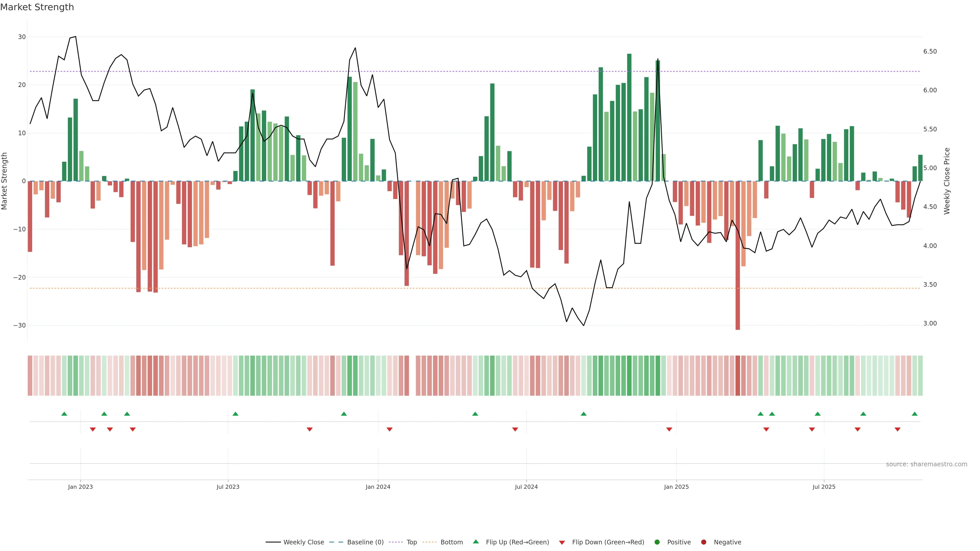Click the first red flip-down triangle marker
Image resolution: width=980 pixels, height=551 pixels.
pos(93,429)
